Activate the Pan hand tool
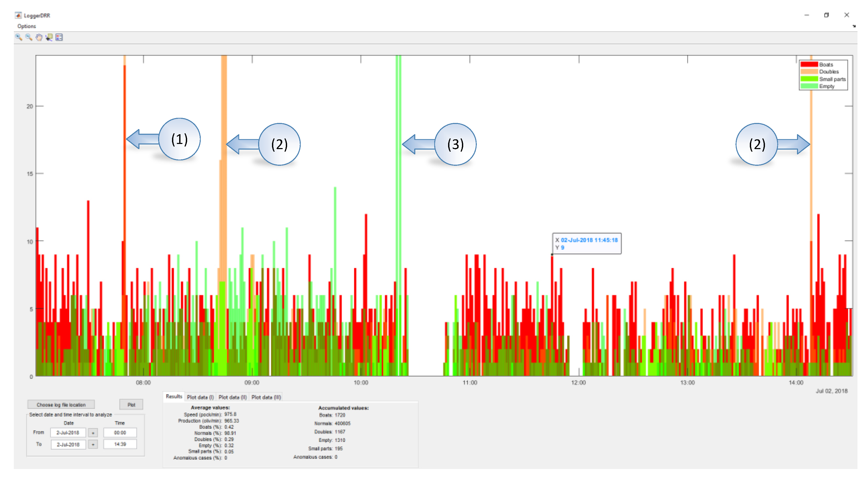Viewport: 868px width, 479px height. click(39, 37)
